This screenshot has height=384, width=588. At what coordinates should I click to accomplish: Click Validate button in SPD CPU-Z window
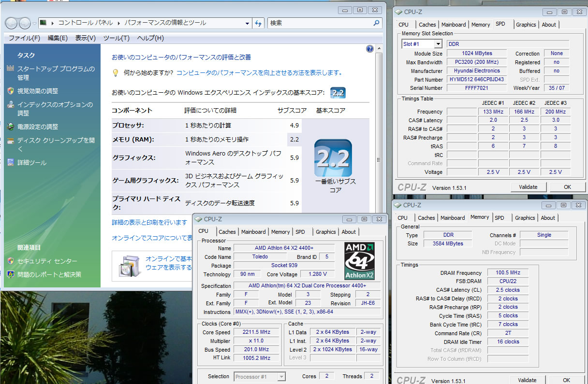point(528,187)
